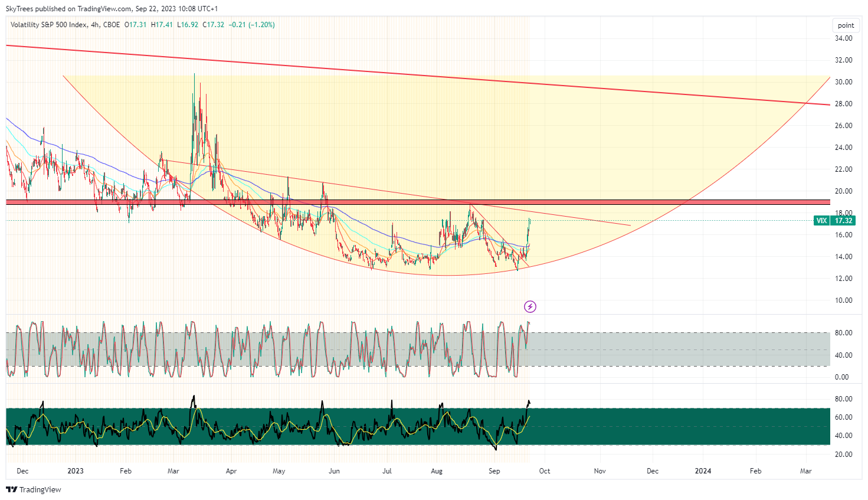Click the low value L16.92

pyautogui.click(x=188, y=25)
